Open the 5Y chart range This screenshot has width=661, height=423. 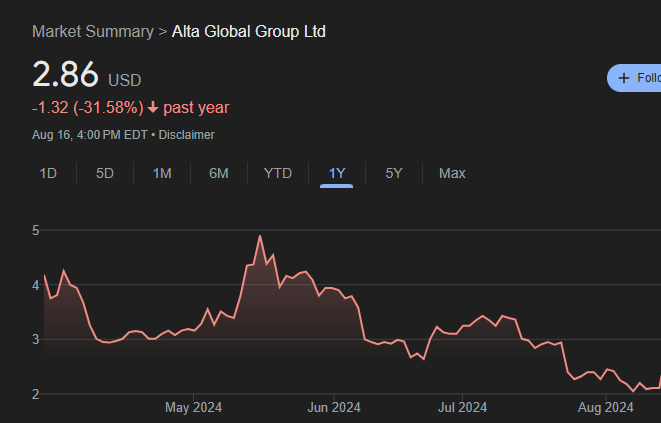394,173
